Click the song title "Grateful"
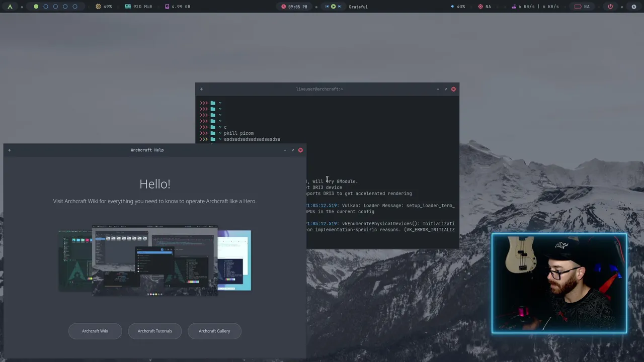Image resolution: width=644 pixels, height=362 pixels. coord(358,7)
